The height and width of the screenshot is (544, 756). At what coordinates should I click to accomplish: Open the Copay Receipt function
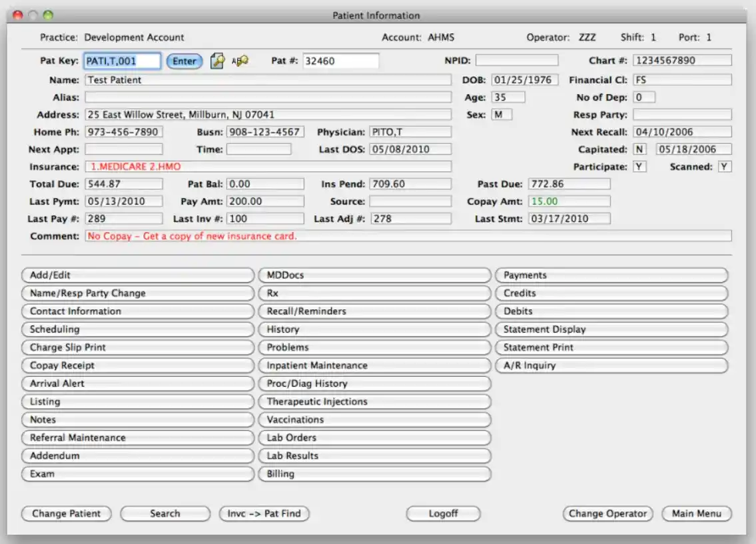(x=137, y=365)
